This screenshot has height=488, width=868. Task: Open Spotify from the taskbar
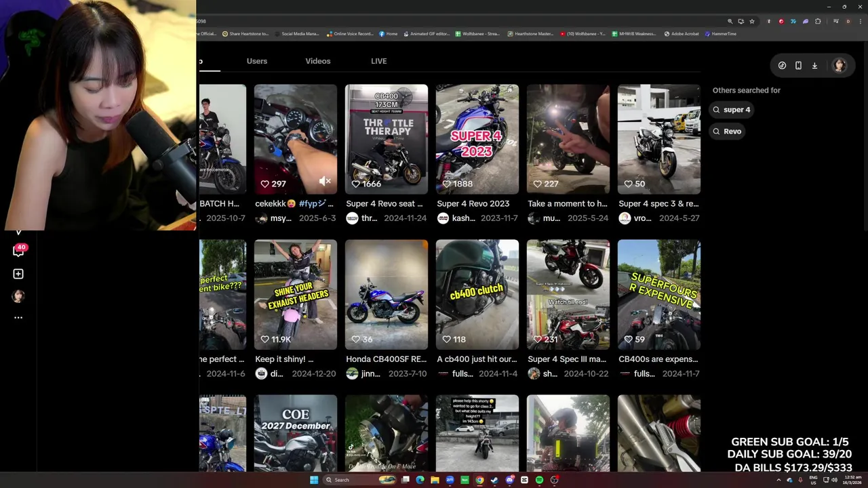[x=539, y=480]
